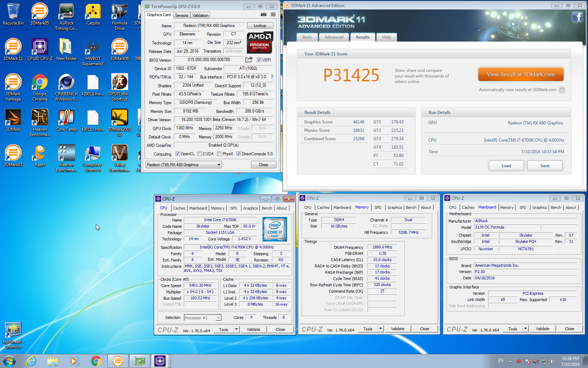Image resolution: width=588 pixels, height=368 pixels.
Task: Open the Help tab in 3DMark 11
Action: tap(387, 37)
